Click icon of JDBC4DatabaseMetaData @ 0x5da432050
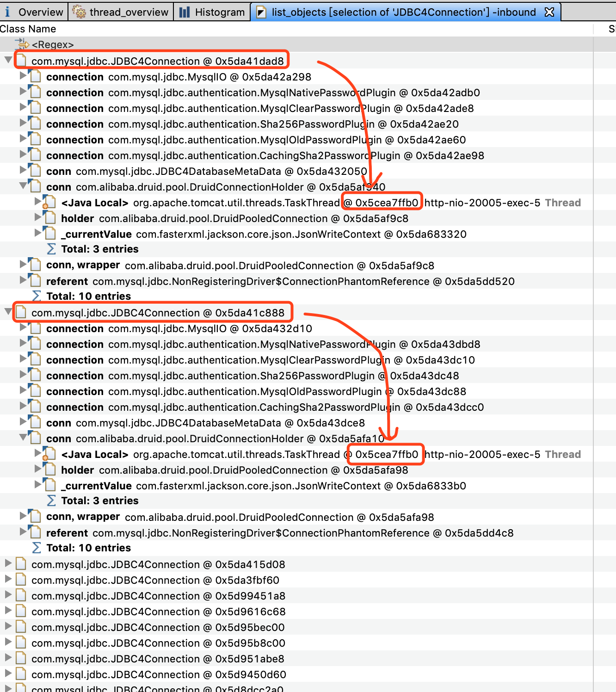This screenshot has width=616, height=692. 35,171
